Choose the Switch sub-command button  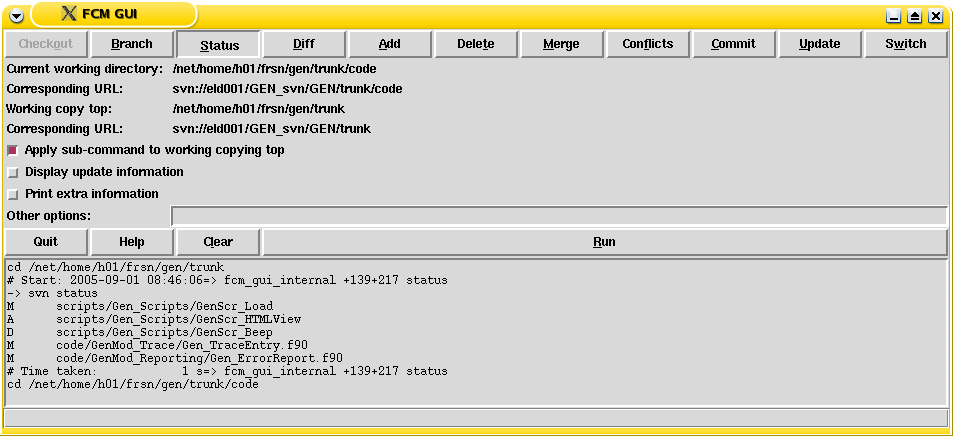point(906,44)
